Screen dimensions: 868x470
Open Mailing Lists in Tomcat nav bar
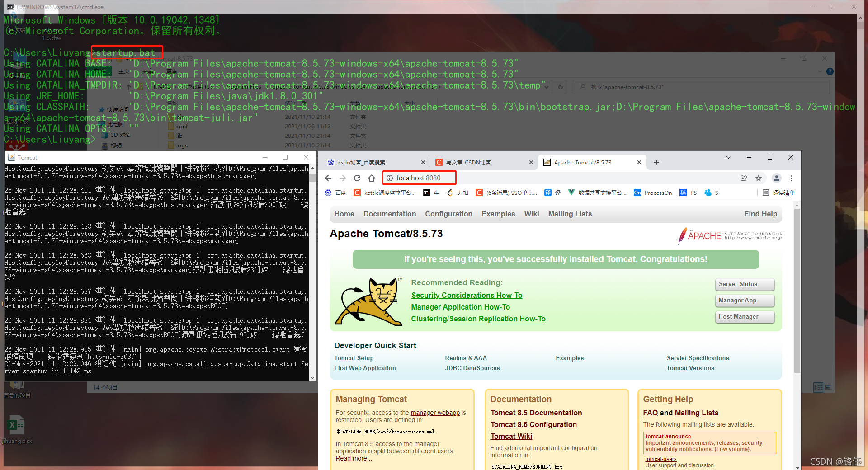click(570, 214)
